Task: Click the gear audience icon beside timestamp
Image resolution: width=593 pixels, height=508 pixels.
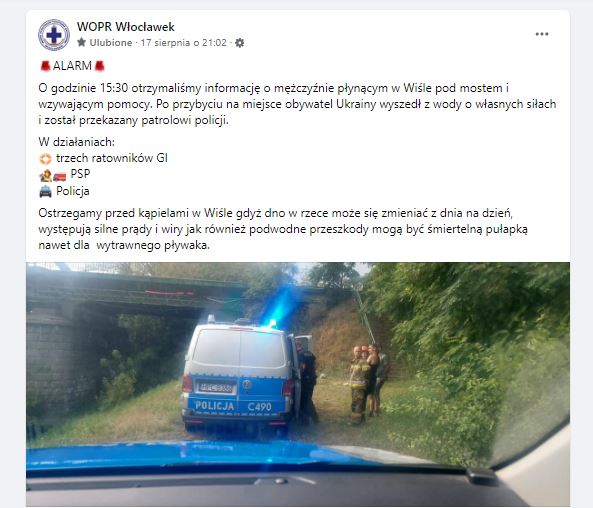Action: pyautogui.click(x=239, y=43)
